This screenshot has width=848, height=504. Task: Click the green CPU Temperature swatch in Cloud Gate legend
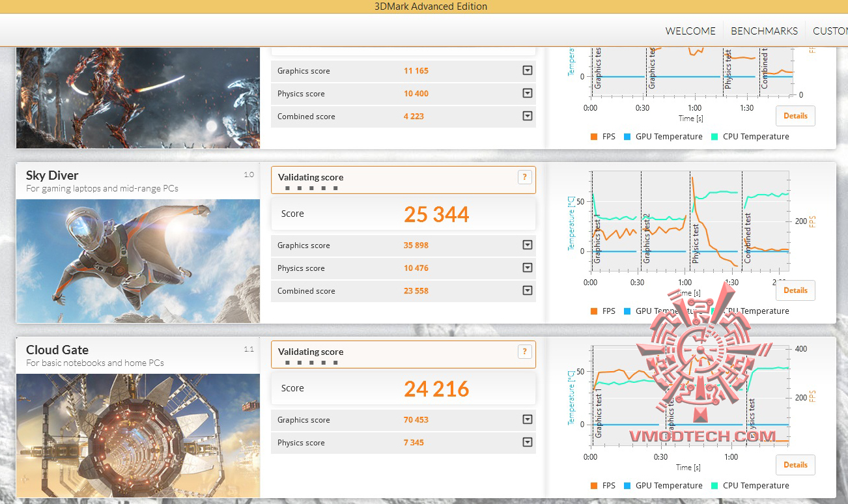[714, 486]
